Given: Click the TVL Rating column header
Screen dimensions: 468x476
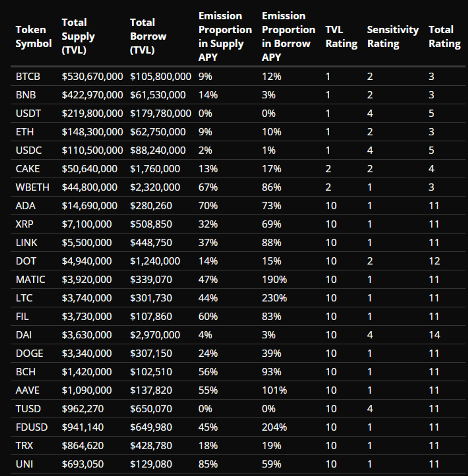Looking at the screenshot, I should (x=341, y=36).
